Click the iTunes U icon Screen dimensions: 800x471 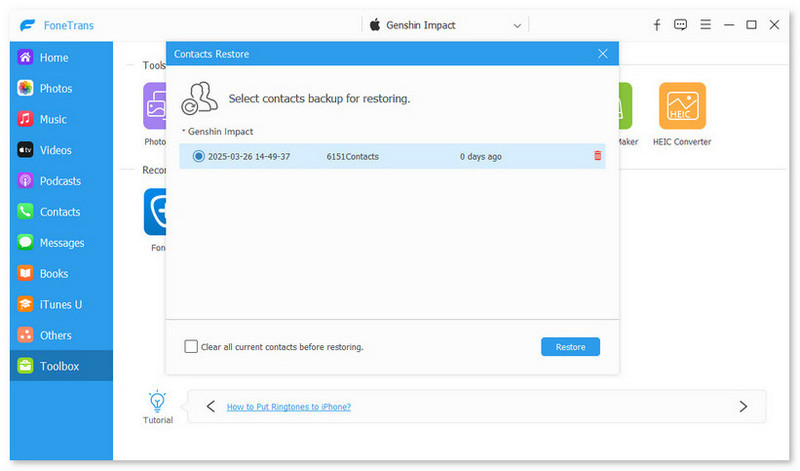[x=25, y=304]
